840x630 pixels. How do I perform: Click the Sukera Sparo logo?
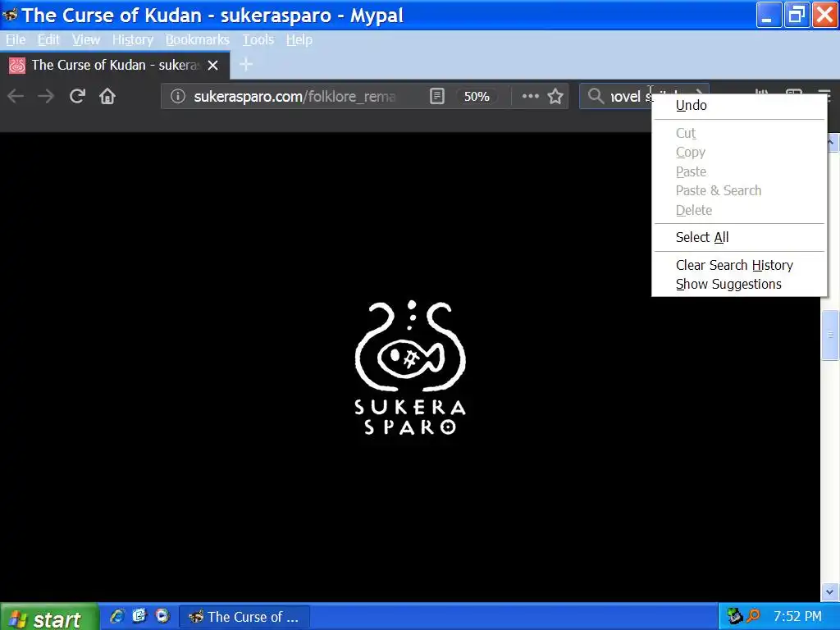click(410, 367)
